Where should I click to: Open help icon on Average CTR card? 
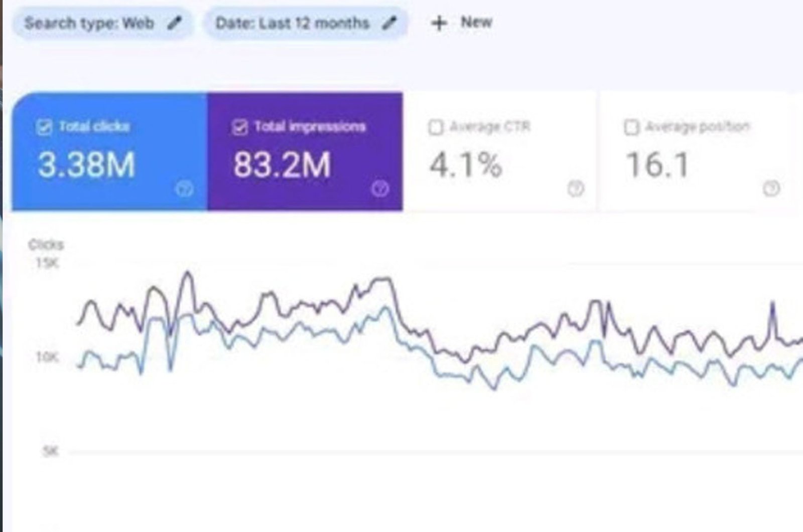click(x=576, y=189)
